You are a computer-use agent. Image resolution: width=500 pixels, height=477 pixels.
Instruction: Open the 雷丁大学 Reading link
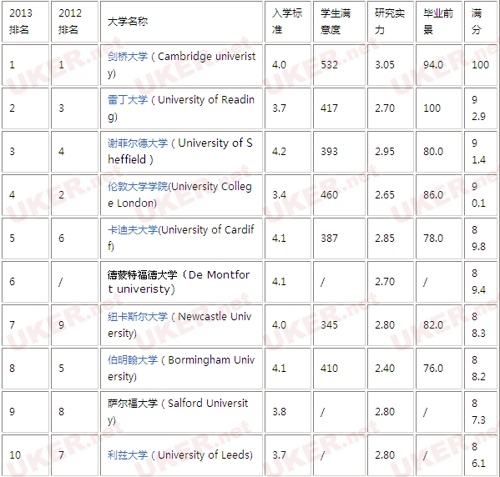point(127,100)
